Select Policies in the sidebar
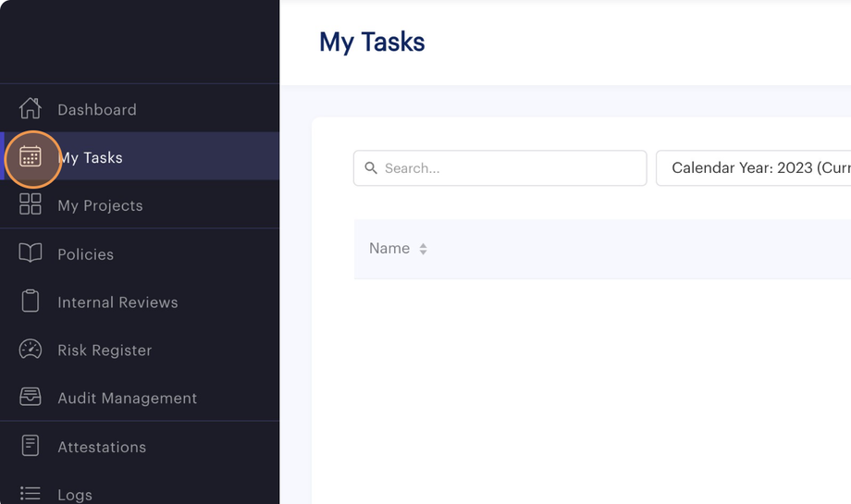This screenshot has width=851, height=504. (x=85, y=254)
